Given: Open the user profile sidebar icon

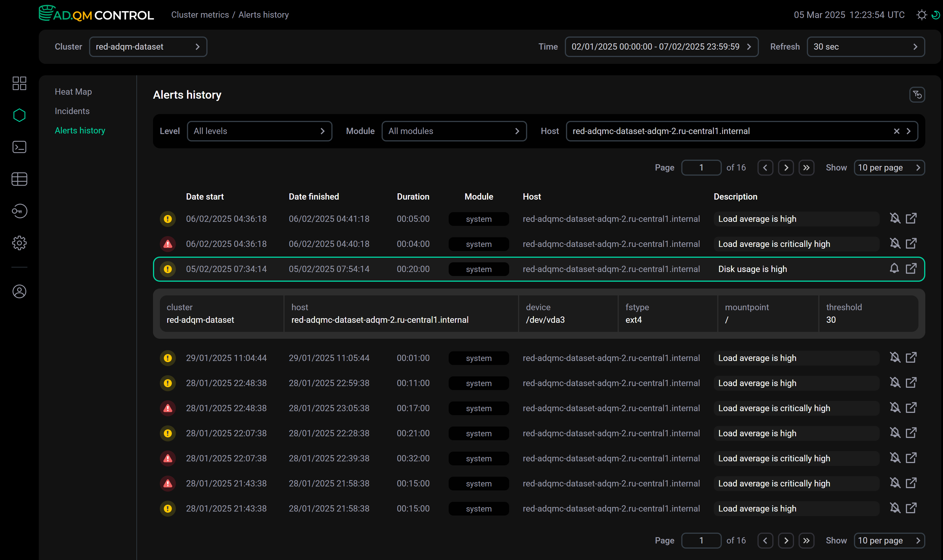Looking at the screenshot, I should [x=19, y=291].
